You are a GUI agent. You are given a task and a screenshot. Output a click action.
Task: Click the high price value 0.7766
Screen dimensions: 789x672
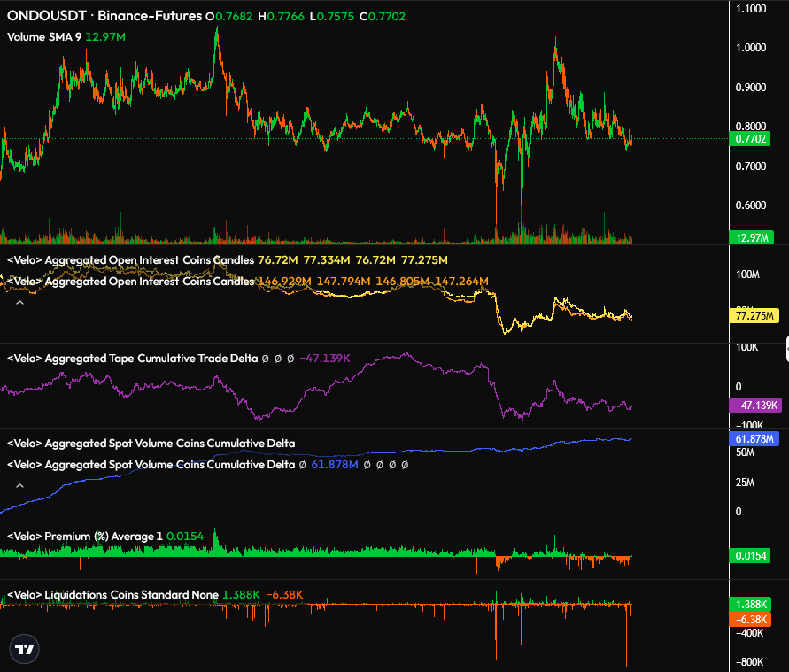pyautogui.click(x=286, y=17)
